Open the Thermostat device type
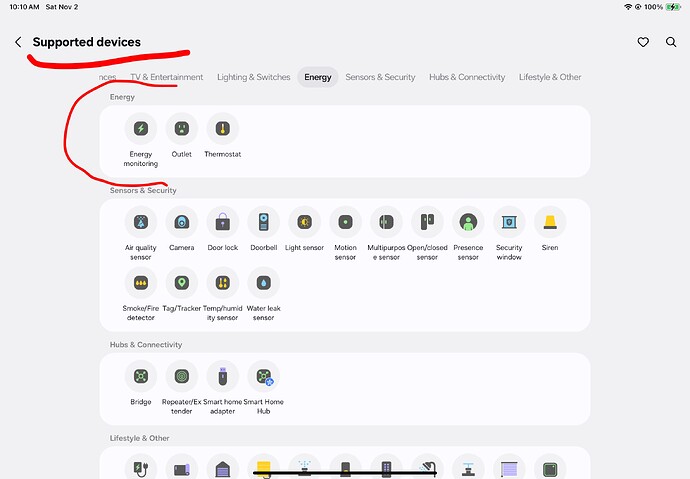Screen dimensions: 690x479 click(x=223, y=128)
